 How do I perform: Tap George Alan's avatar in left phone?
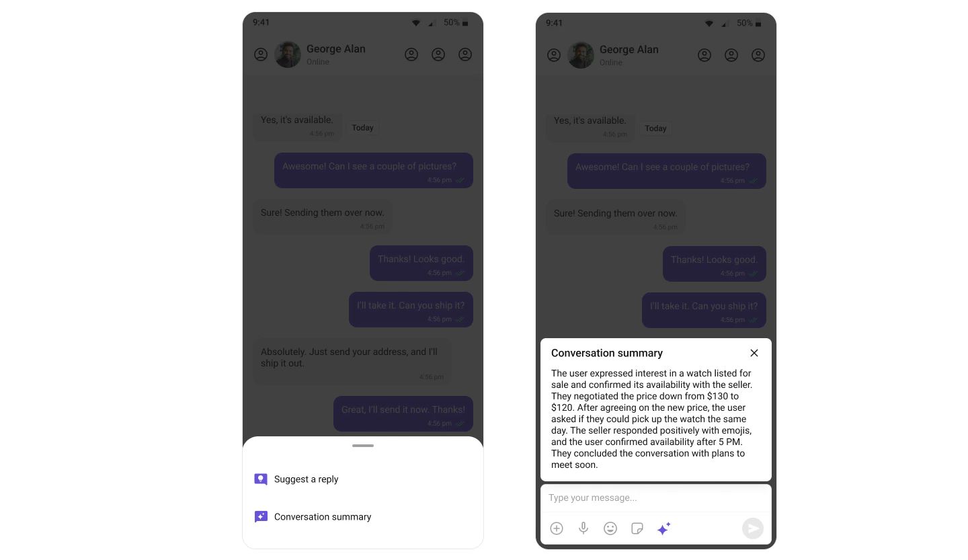coord(288,54)
